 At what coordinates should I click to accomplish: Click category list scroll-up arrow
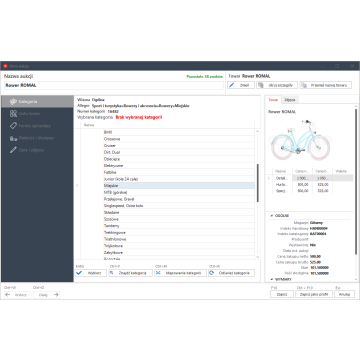tap(257, 132)
